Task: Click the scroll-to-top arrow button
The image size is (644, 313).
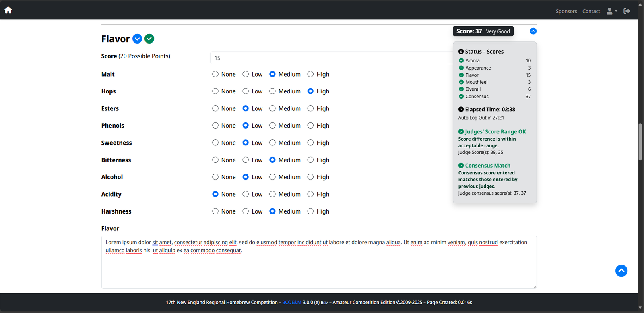Action: pos(621,271)
